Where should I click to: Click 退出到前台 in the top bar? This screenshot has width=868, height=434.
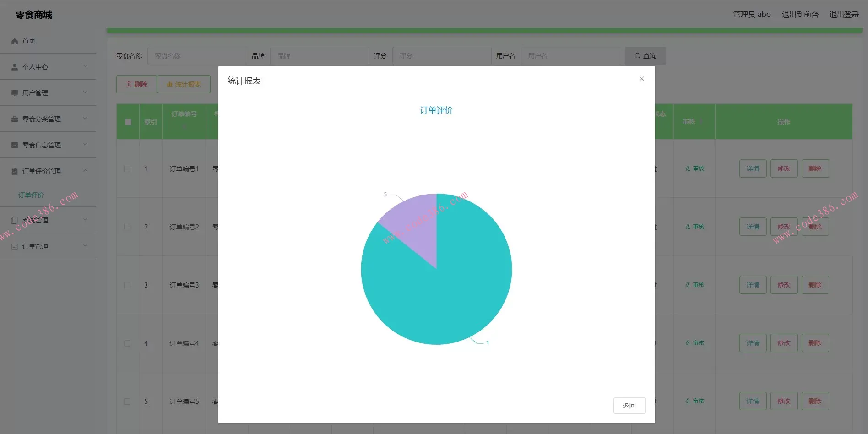800,15
